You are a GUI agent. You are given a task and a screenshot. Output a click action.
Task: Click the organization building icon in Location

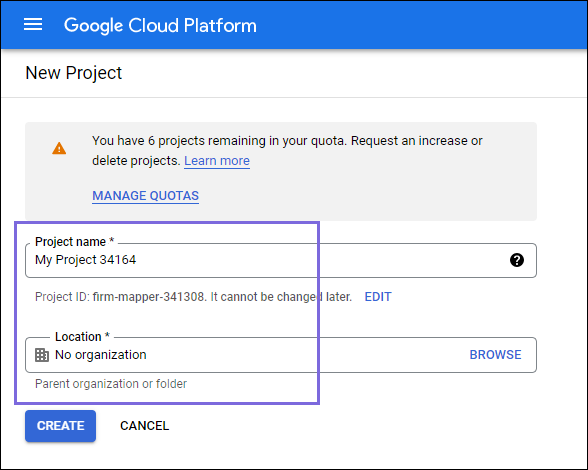click(x=42, y=355)
